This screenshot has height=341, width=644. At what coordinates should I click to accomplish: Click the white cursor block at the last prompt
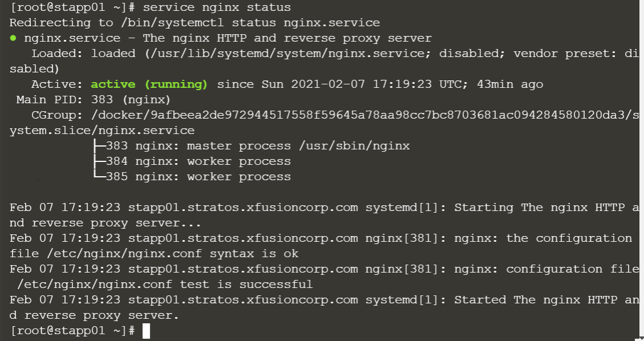pos(146,331)
